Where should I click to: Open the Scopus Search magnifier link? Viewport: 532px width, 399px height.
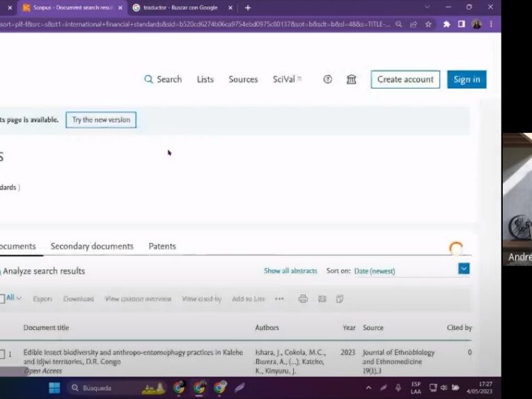[x=163, y=79]
